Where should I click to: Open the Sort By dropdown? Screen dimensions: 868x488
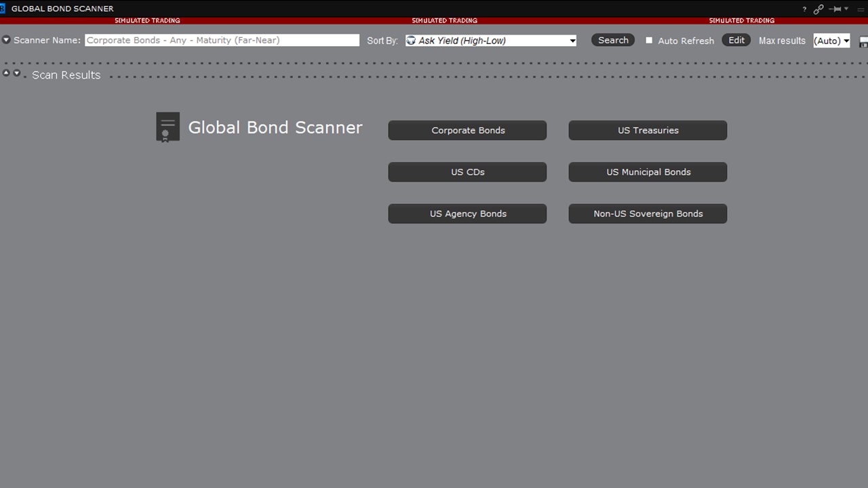point(573,41)
